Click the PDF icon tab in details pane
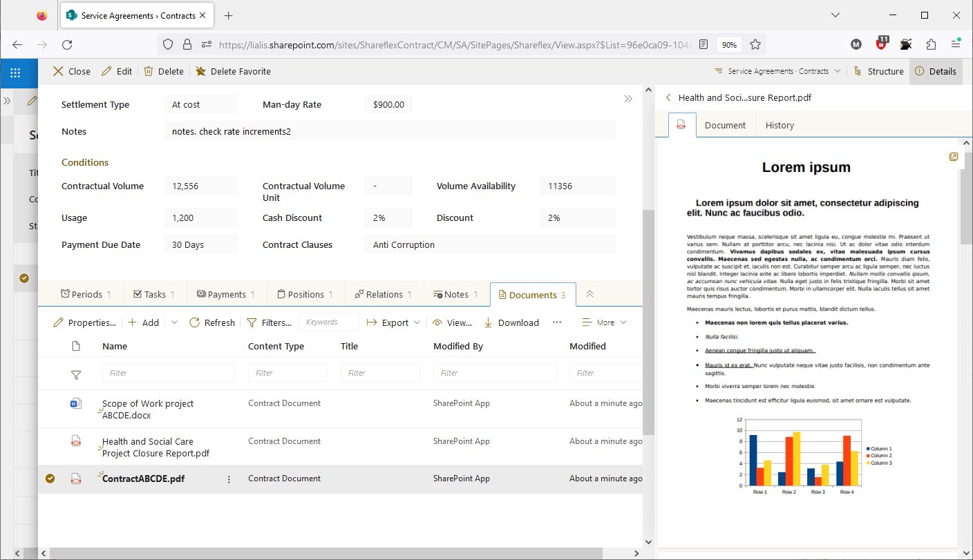Viewport: 973px width, 560px height. click(681, 125)
